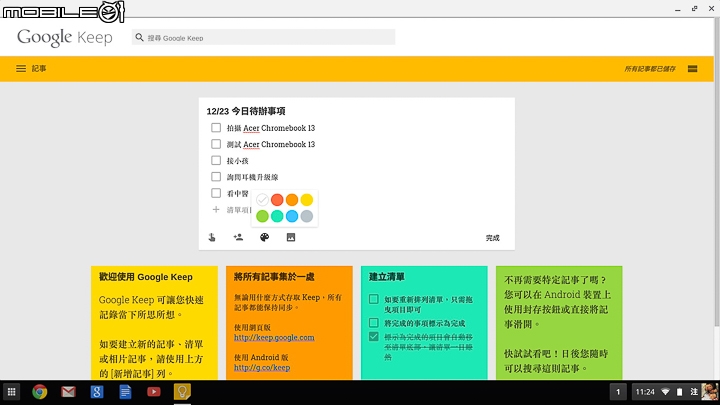Click the Google Keep logo
Viewport: 720px width, 405px height.
click(x=65, y=37)
